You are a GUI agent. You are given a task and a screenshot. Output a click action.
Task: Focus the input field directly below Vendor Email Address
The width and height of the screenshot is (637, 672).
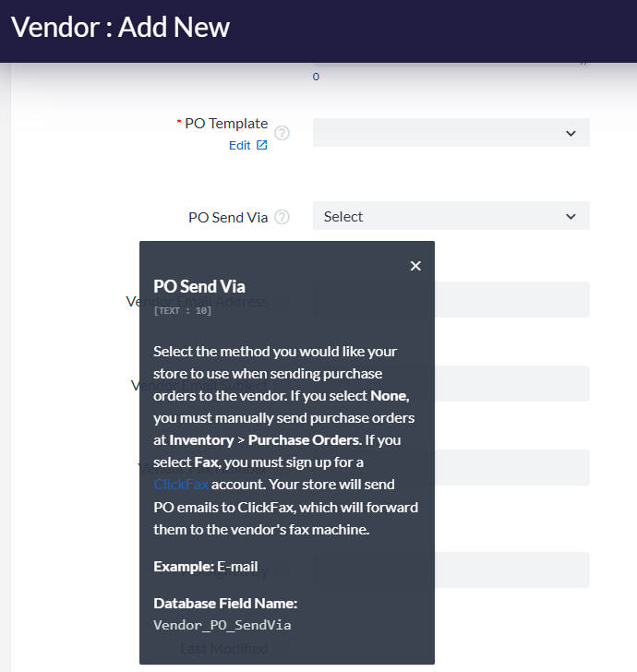click(x=511, y=383)
